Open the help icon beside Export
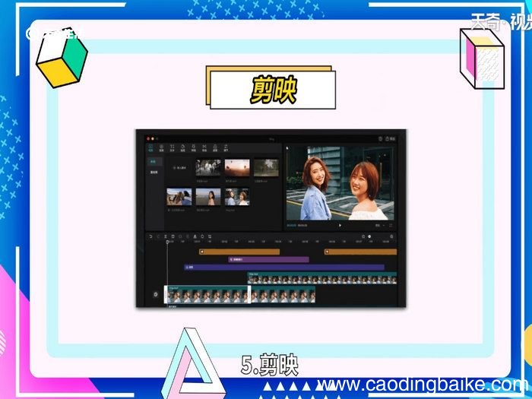The height and width of the screenshot is (399, 532). [x=380, y=139]
